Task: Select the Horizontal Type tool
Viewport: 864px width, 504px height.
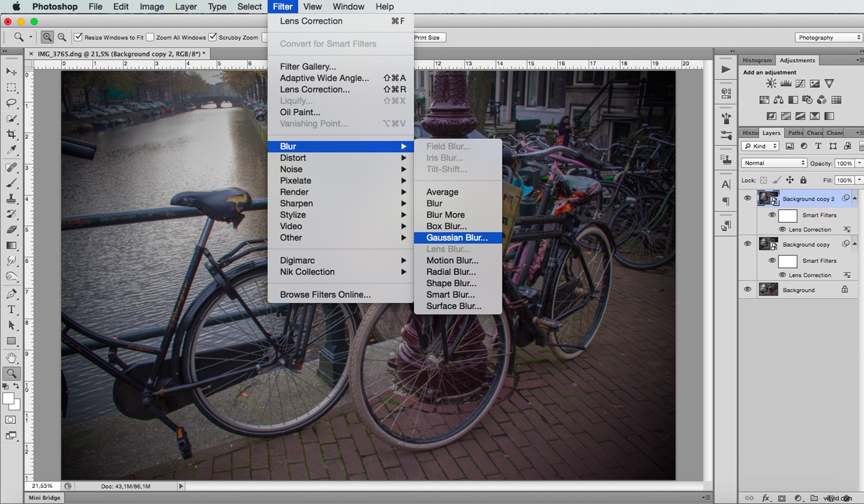Action: pyautogui.click(x=12, y=309)
